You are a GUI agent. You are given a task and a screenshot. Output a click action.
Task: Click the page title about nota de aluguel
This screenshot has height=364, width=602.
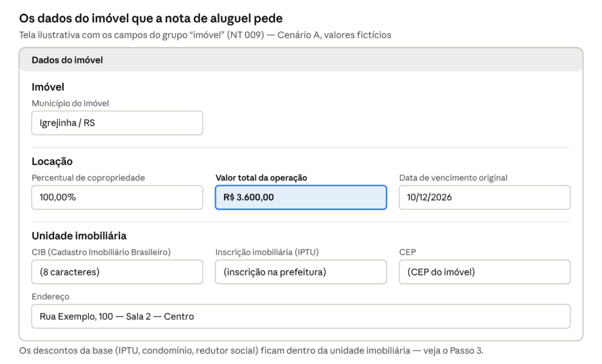click(151, 18)
